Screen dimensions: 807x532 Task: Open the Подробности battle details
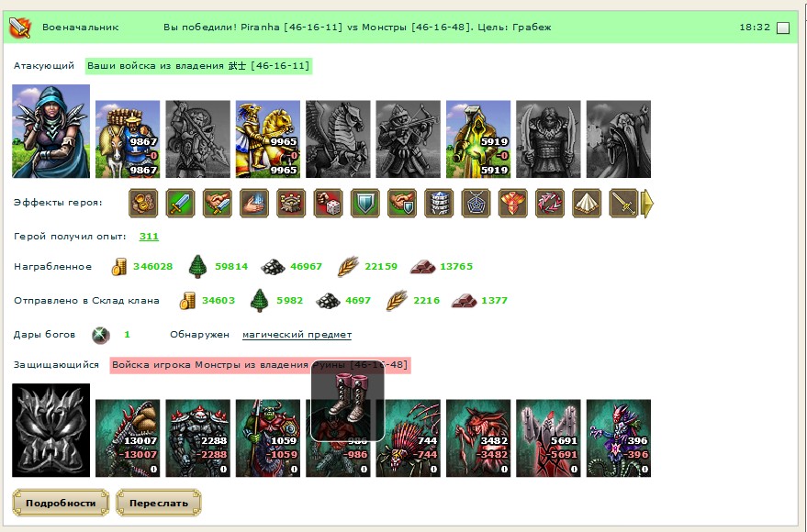[x=61, y=503]
